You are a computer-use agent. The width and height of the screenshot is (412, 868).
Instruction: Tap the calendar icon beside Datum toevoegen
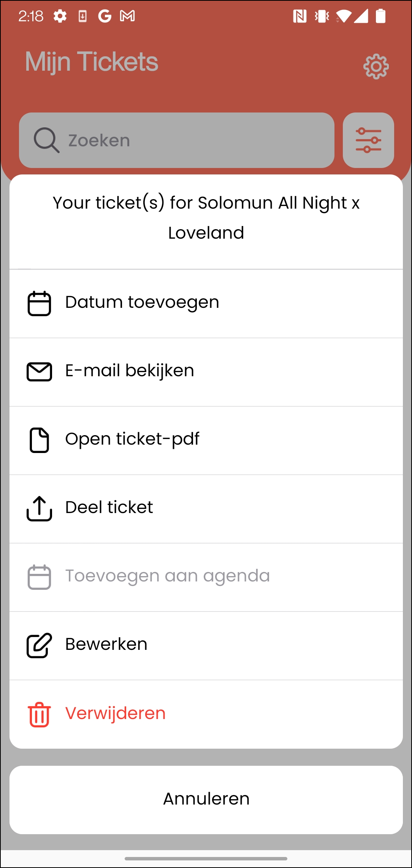[39, 303]
